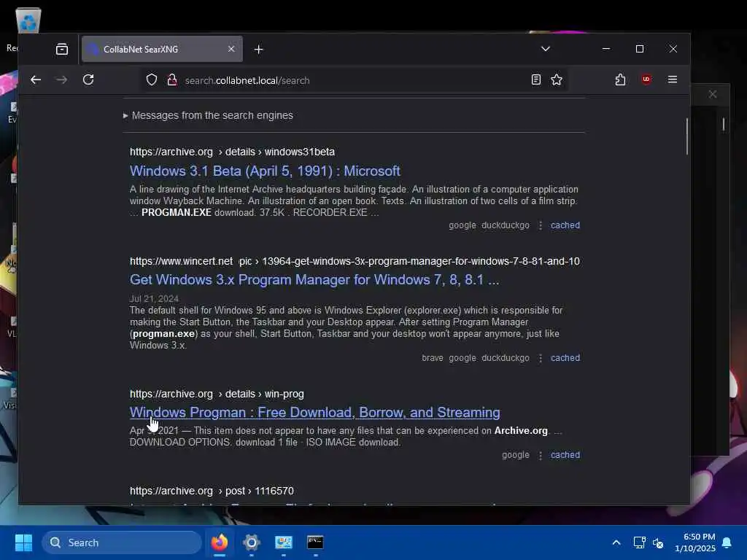View site security lock information

tap(172, 80)
